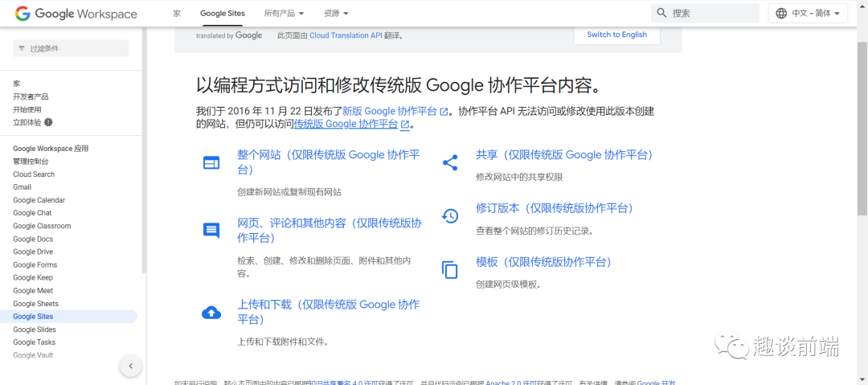Select Gmail in the sidebar
The height and width of the screenshot is (385, 868).
pos(23,187)
